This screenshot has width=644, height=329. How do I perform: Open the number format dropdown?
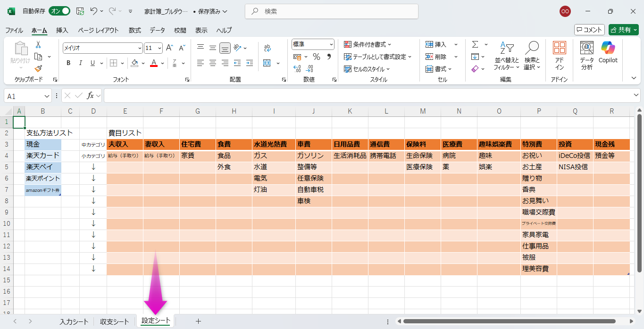331,44
